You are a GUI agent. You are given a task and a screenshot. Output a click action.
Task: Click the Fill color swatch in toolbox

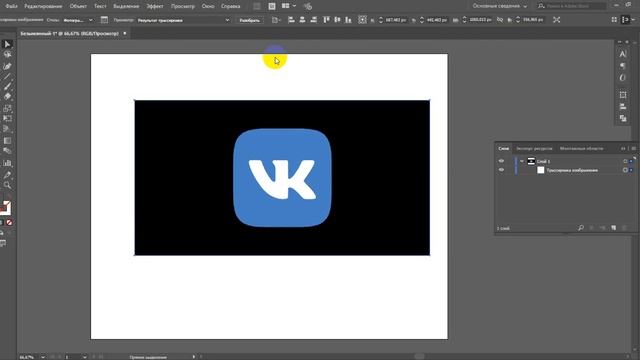pos(4,208)
